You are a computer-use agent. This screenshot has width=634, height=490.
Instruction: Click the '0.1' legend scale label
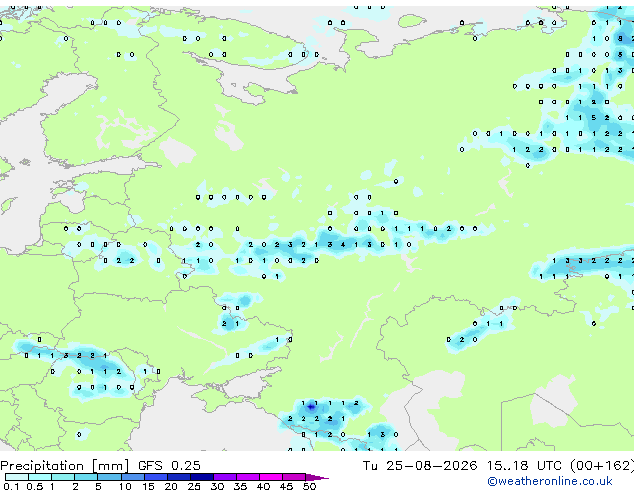[x=11, y=486]
